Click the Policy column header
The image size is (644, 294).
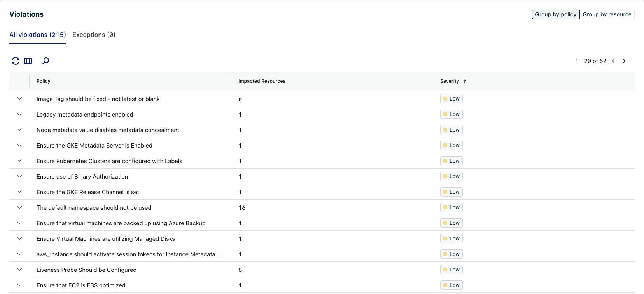44,81
